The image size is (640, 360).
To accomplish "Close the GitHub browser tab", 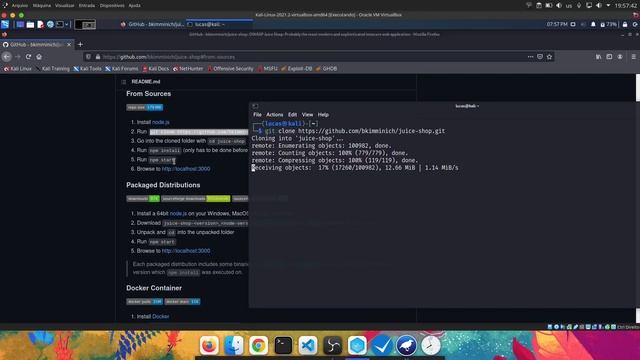I will (69, 44).
